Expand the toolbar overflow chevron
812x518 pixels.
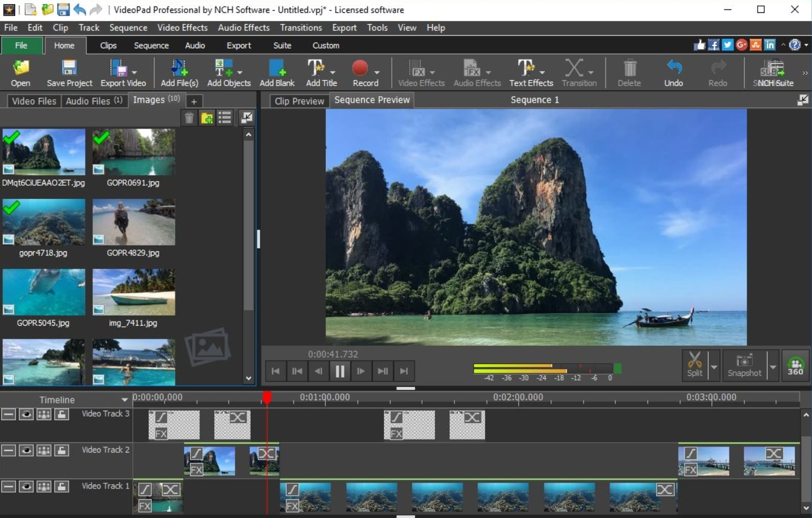[x=805, y=73]
